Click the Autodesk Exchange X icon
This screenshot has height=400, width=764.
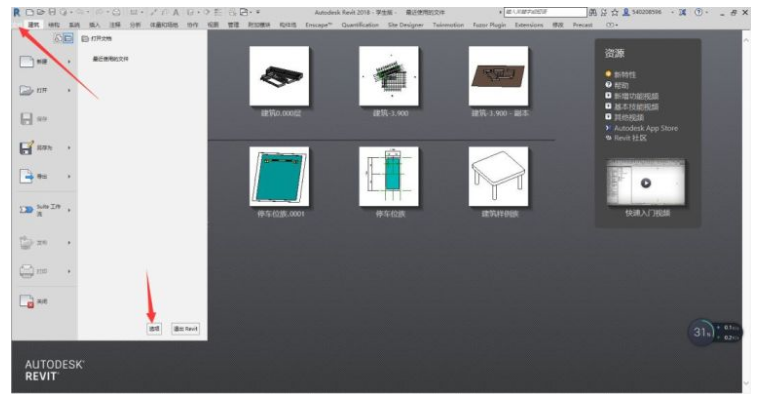coord(683,12)
